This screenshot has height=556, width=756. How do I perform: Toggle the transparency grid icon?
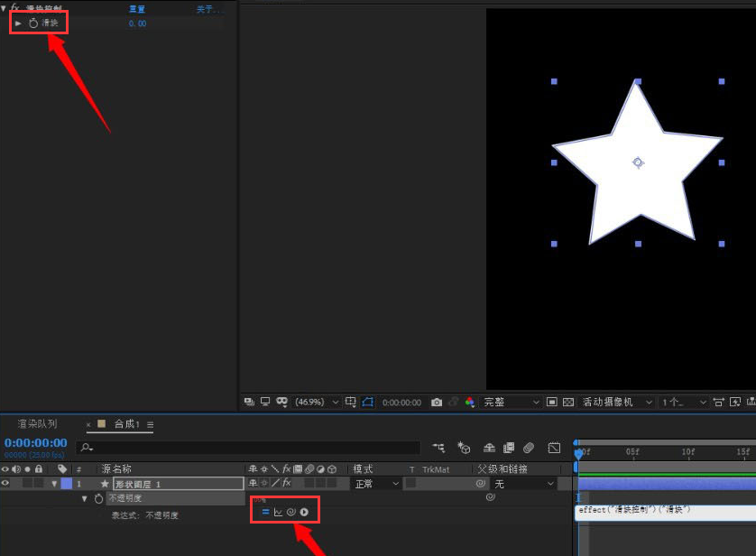568,403
